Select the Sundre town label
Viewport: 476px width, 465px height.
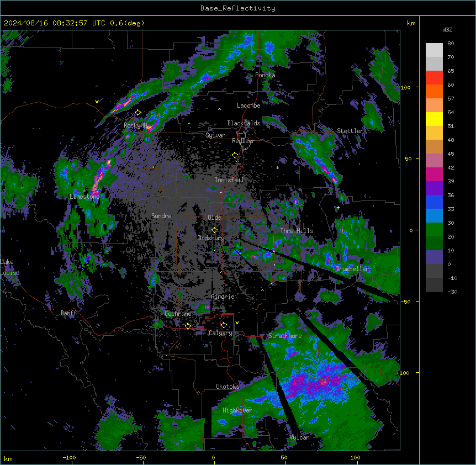click(x=161, y=216)
